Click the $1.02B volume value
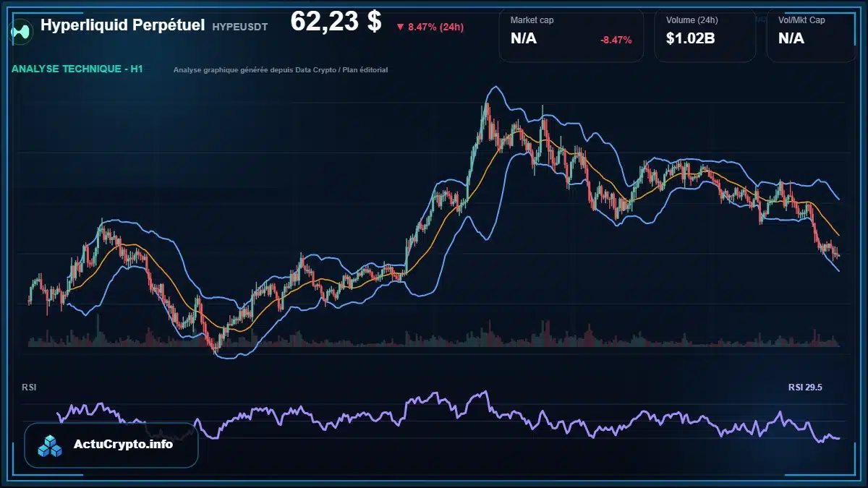 click(690, 39)
